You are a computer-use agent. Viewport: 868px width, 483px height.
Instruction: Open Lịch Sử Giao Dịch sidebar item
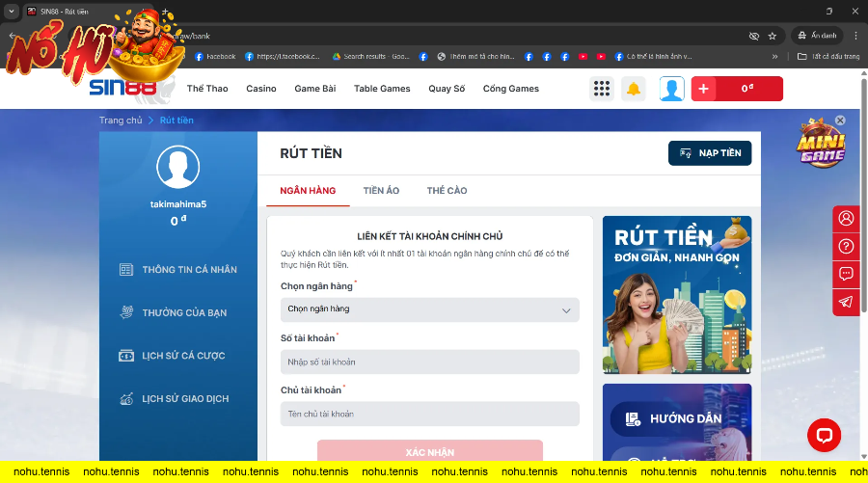coord(183,399)
